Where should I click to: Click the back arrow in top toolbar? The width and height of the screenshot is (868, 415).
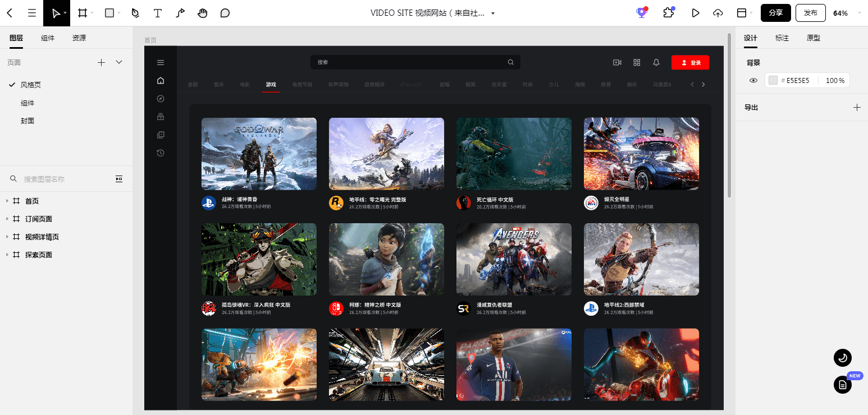pyautogui.click(x=10, y=13)
